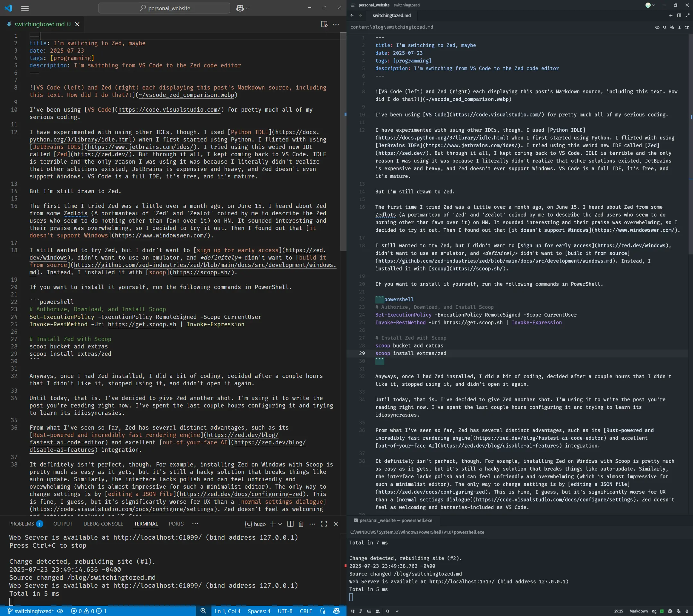
Task: Expand the Copilot dropdown arrow in title bar
Action: coord(247,8)
